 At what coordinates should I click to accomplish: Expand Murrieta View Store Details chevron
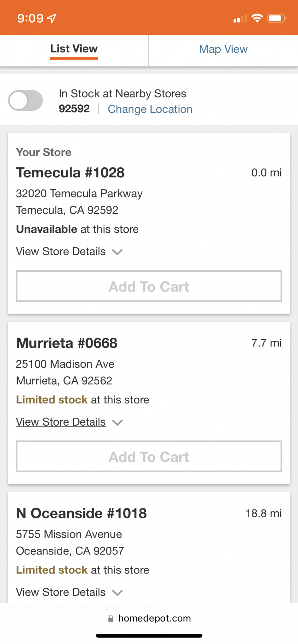click(117, 422)
